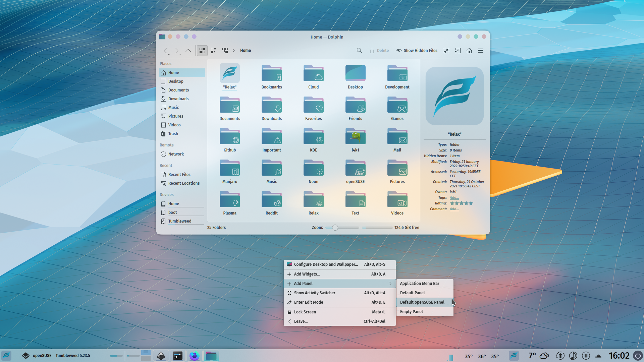Choose Show Activity Switcher
This screenshot has width=644, height=362.
339,293
